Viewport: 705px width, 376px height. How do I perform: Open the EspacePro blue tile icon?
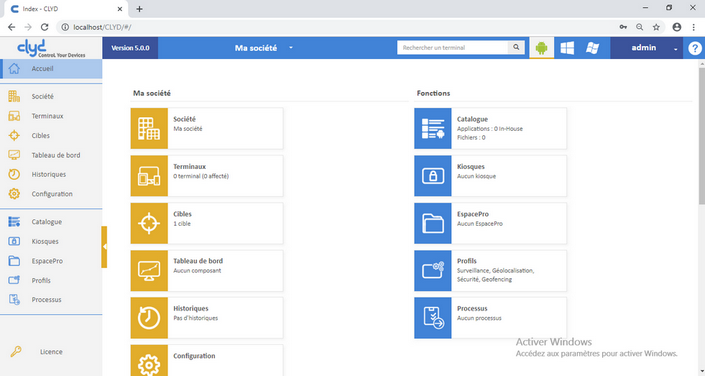click(433, 223)
